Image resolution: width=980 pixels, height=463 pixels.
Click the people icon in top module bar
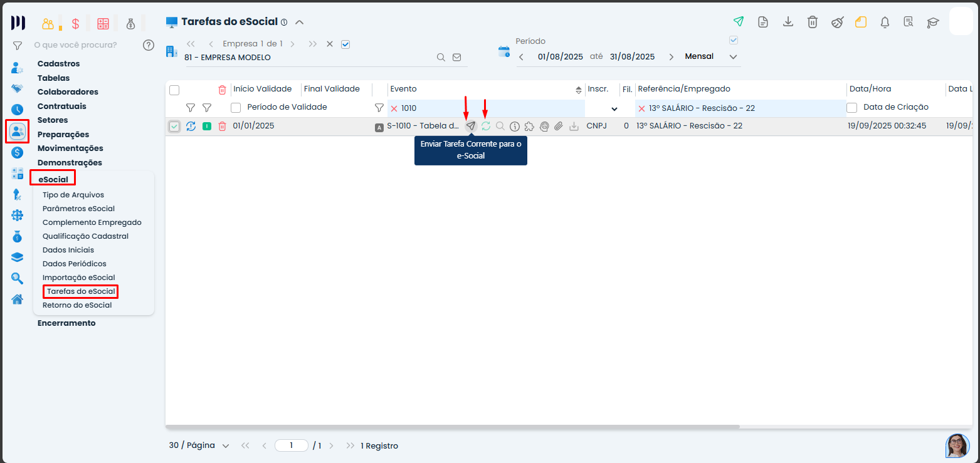click(x=48, y=24)
